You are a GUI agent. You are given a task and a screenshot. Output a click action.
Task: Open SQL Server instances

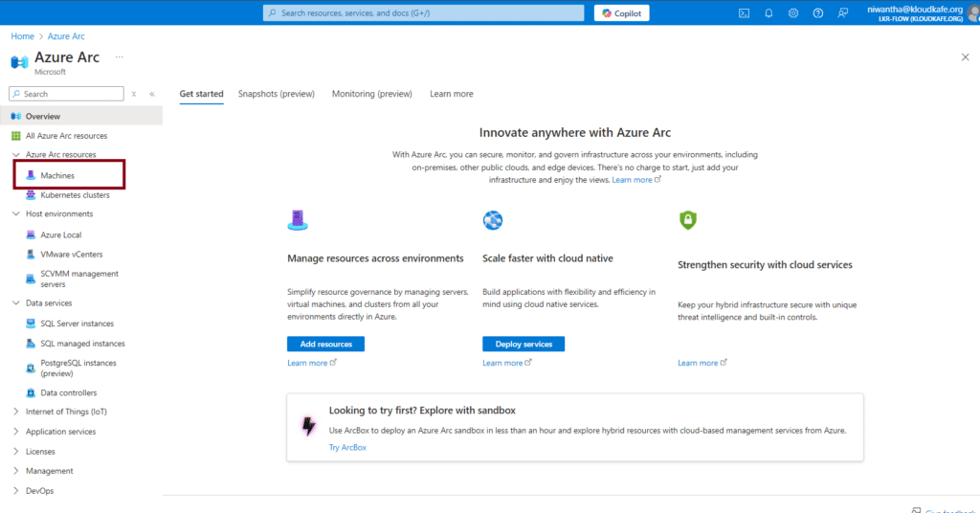[x=77, y=323]
